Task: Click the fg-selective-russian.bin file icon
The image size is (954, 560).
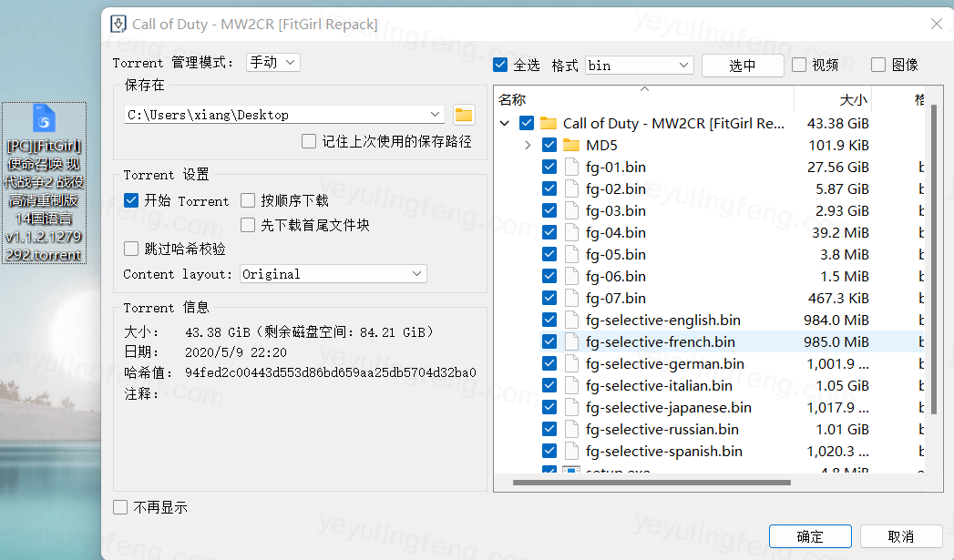Action: pos(570,430)
